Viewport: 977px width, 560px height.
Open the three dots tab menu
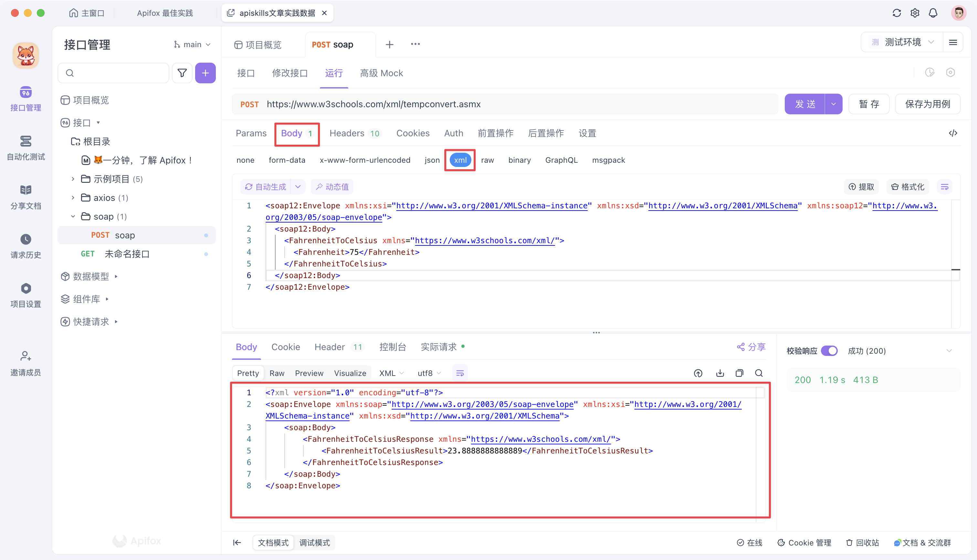click(x=415, y=44)
